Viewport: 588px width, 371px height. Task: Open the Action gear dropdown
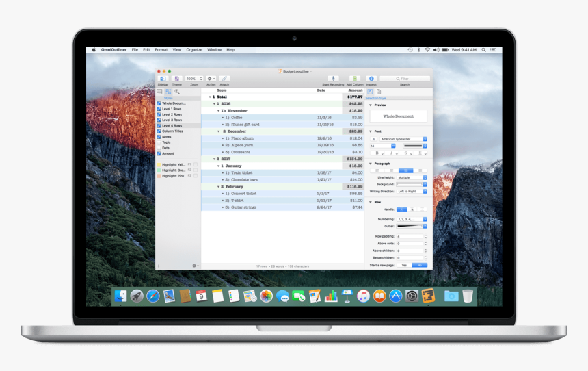point(211,79)
